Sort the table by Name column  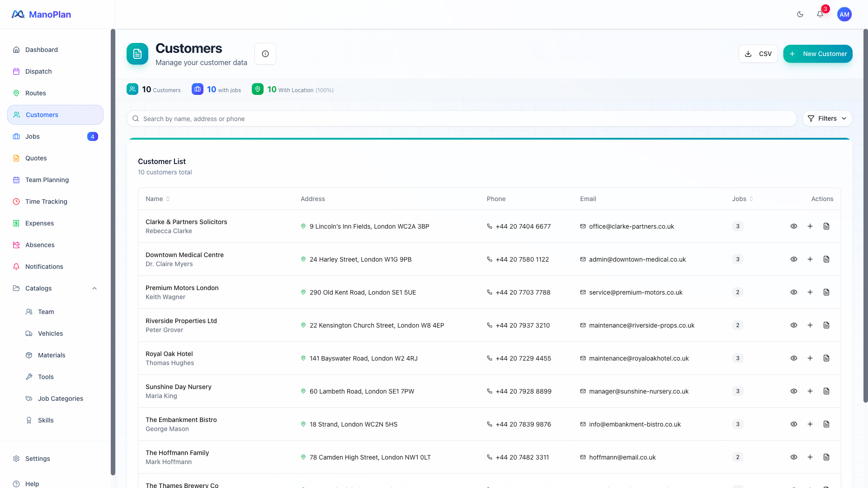(157, 199)
